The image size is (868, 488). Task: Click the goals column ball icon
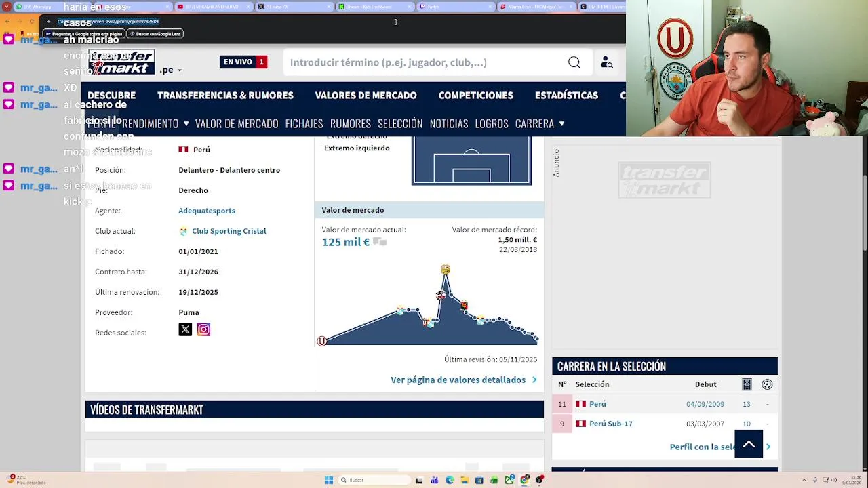pos(767,384)
